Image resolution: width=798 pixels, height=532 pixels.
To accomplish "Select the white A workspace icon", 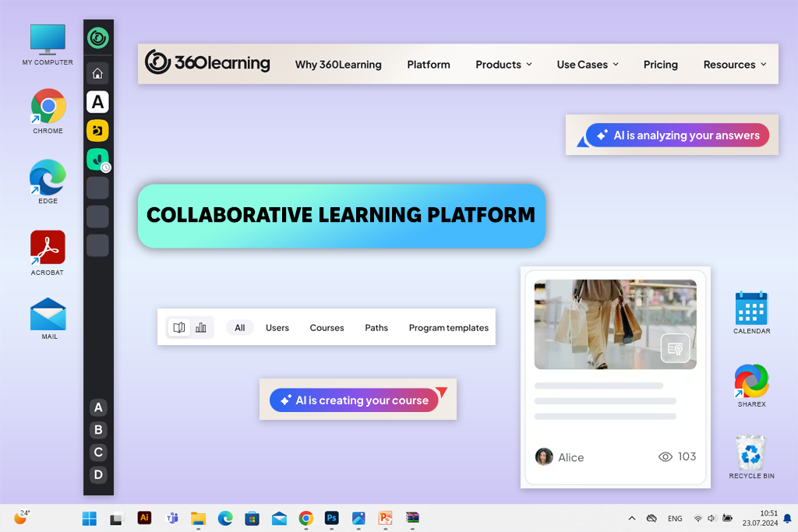I will point(97,102).
